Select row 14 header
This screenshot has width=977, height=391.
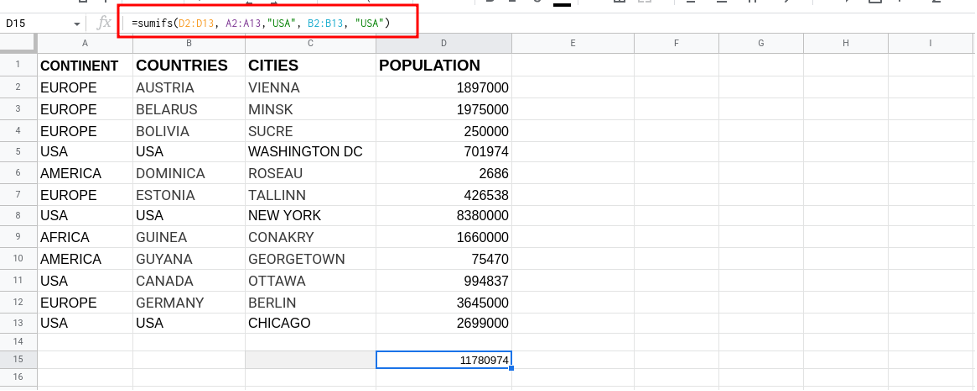(x=19, y=342)
